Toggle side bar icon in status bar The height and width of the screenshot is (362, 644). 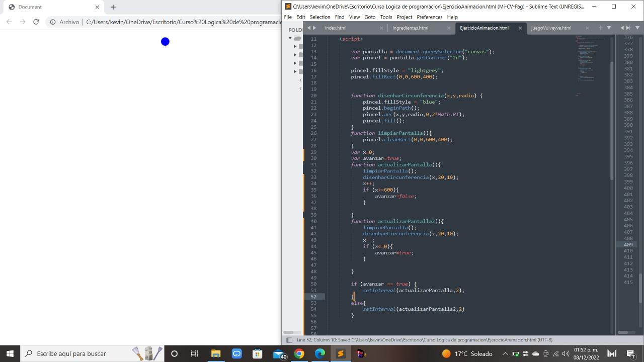(289, 340)
